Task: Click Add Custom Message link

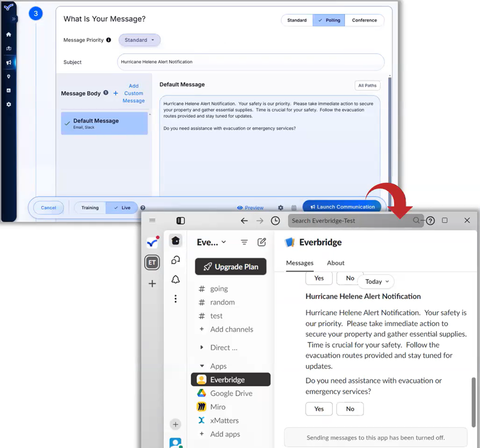Action: tap(134, 93)
